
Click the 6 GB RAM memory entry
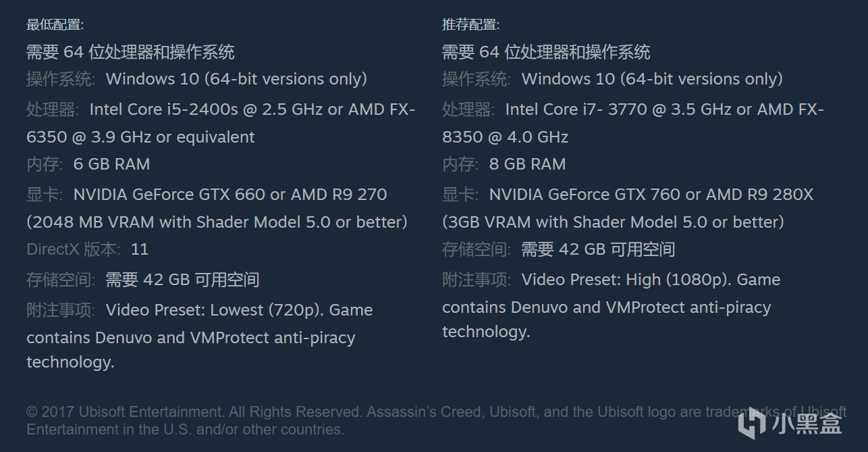point(88,164)
